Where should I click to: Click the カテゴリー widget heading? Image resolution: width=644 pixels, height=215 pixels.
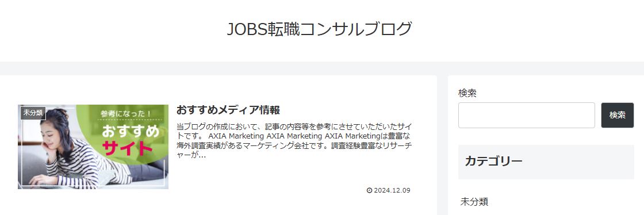pyautogui.click(x=494, y=161)
